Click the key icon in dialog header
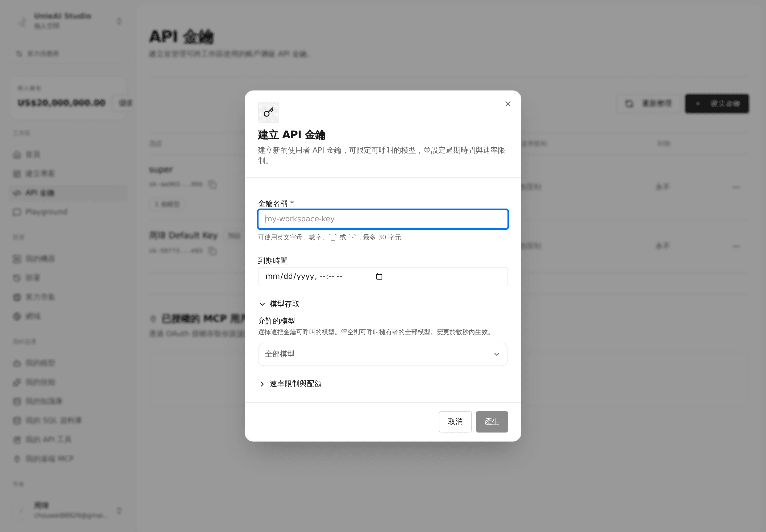Viewport: 766px width, 532px height. (268, 112)
